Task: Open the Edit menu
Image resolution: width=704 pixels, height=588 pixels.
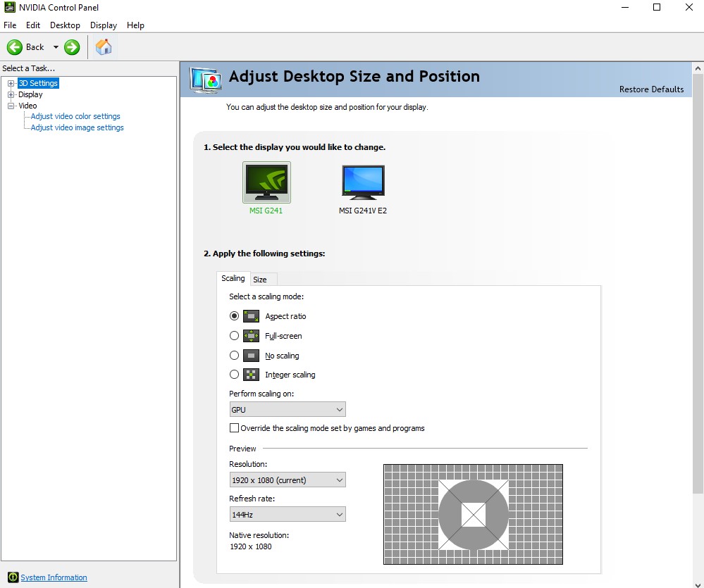Action: pyautogui.click(x=33, y=25)
